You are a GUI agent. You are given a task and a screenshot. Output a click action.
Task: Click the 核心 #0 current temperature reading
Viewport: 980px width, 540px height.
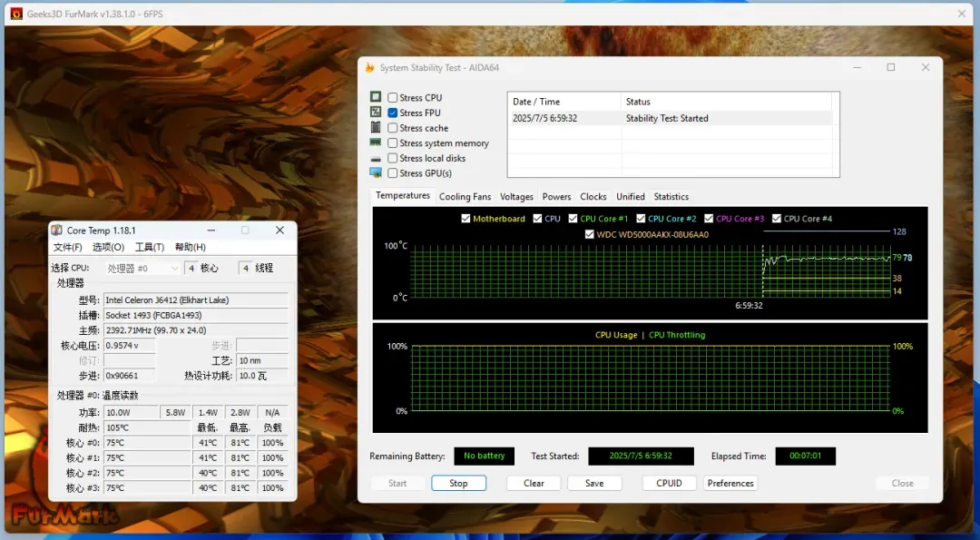point(147,443)
